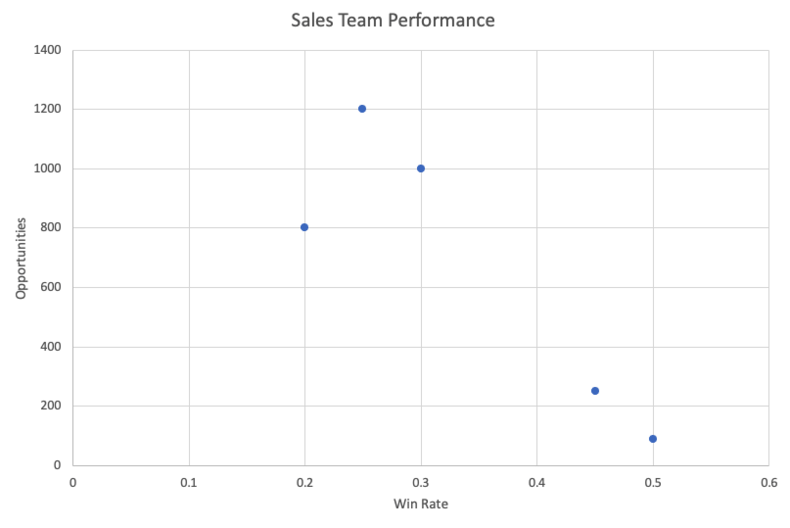Viewport: 790px width, 528px height.
Task: Click the 1000 vertical axis label
Action: 46,169
